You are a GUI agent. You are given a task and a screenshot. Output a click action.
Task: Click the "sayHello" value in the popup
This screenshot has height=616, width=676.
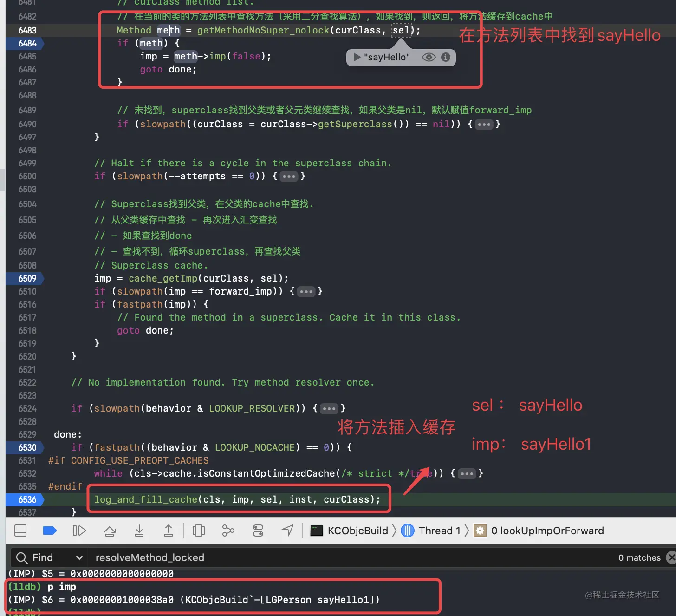point(387,57)
